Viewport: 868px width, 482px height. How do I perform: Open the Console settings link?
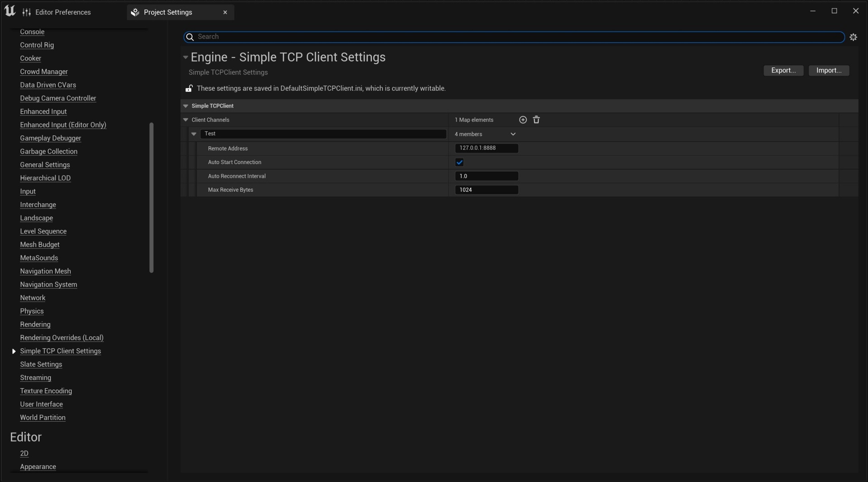tap(32, 32)
